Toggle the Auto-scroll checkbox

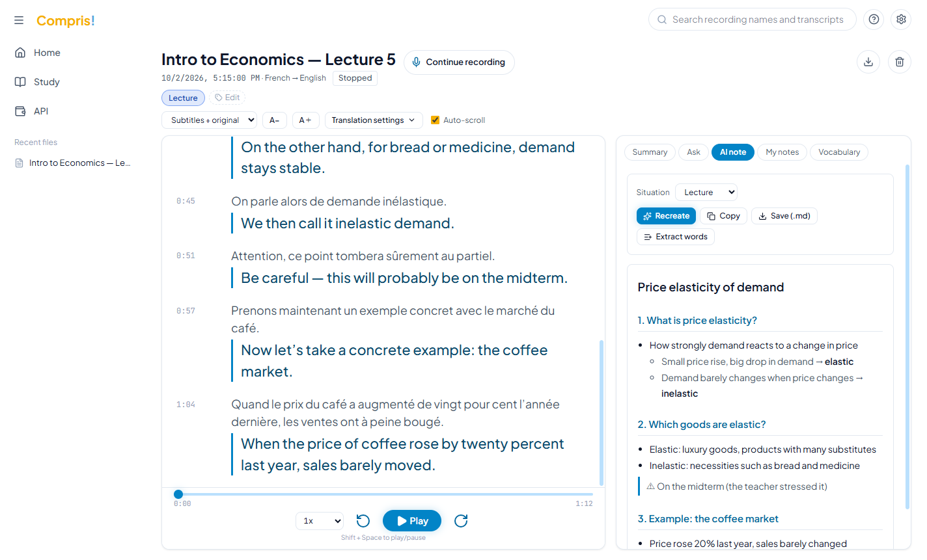coord(436,120)
